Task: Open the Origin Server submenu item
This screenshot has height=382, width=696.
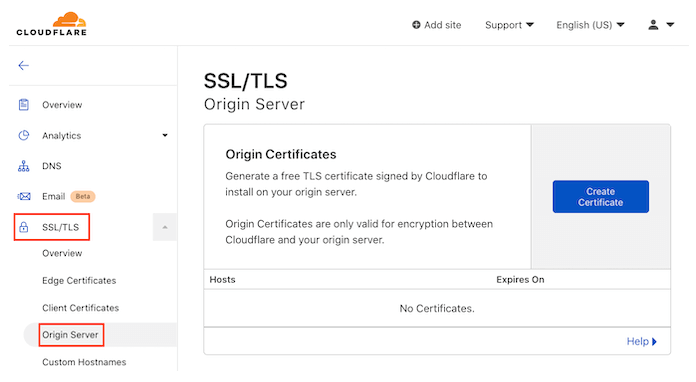Action: (x=70, y=335)
